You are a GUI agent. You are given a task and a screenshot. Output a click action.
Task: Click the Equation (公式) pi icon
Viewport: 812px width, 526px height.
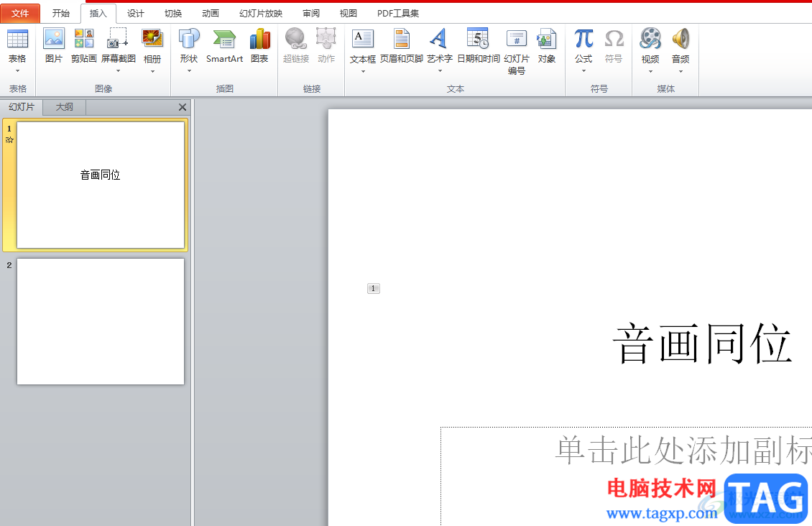583,39
